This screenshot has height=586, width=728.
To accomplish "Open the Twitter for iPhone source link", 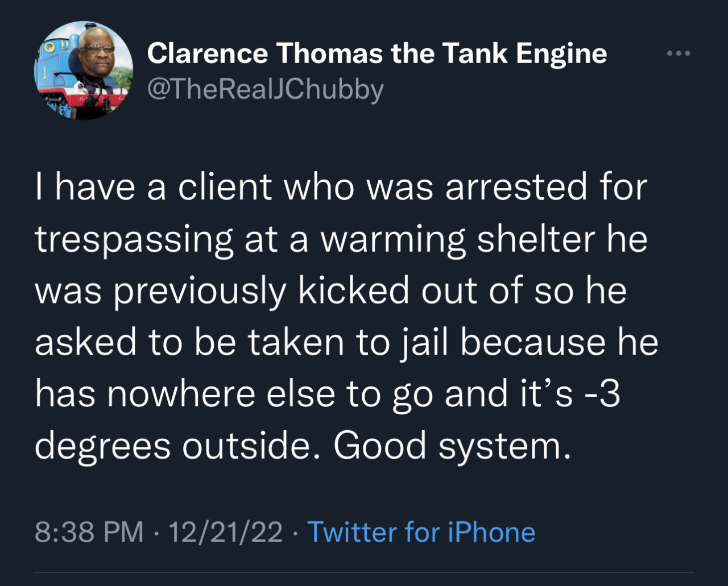I will pos(421,533).
